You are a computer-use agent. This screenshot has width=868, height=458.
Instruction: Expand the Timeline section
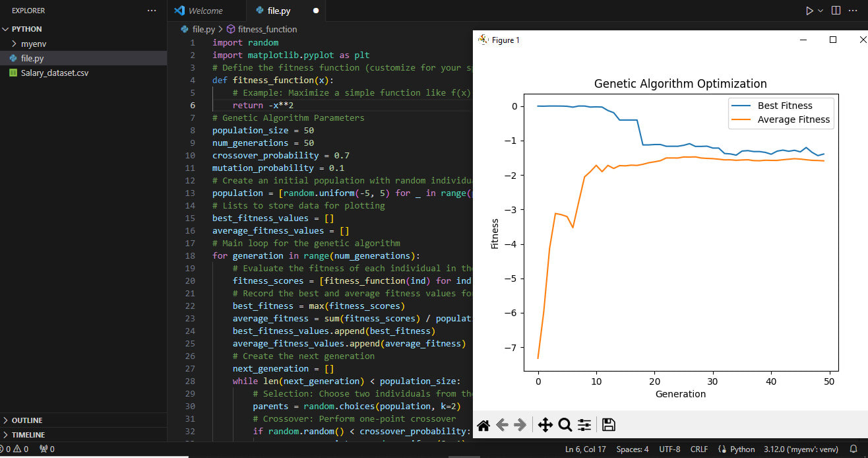(x=28, y=435)
